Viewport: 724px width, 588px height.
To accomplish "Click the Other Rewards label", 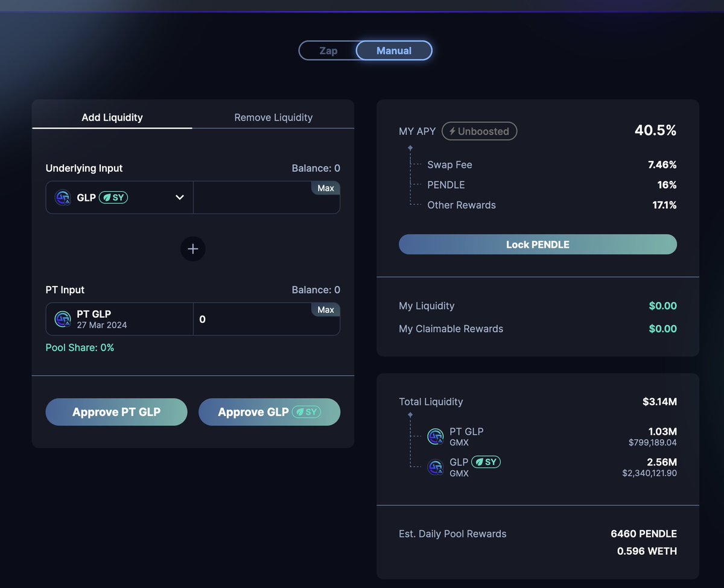I will [x=462, y=205].
